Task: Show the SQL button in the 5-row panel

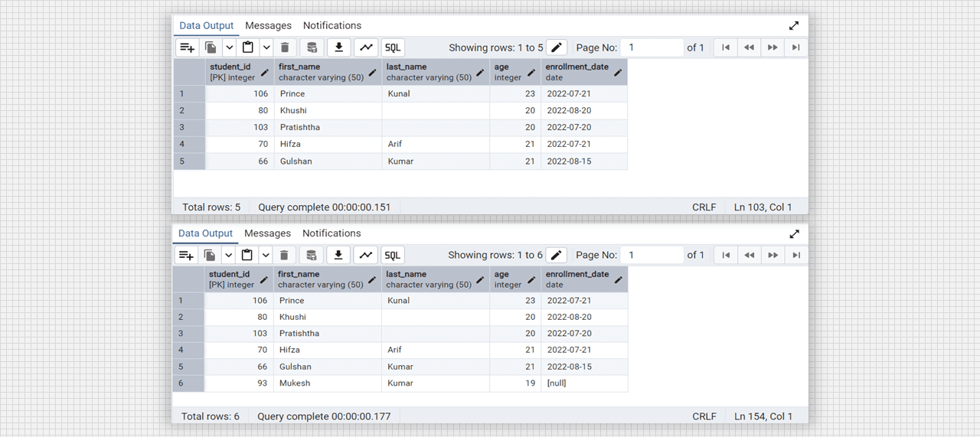Action: (x=394, y=47)
